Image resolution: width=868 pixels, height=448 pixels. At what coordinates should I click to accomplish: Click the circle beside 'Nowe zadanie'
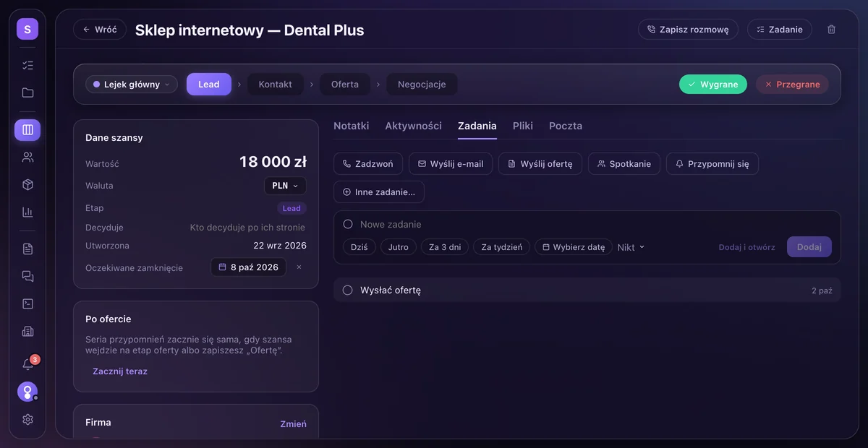348,224
